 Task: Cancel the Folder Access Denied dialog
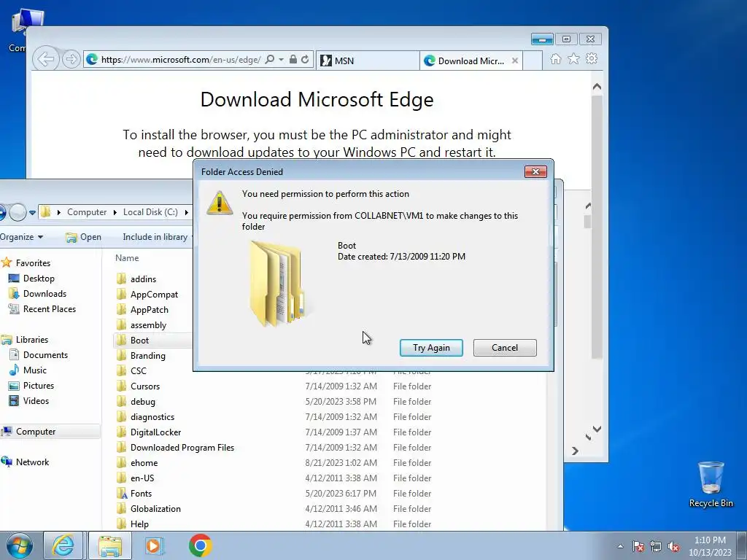point(505,348)
